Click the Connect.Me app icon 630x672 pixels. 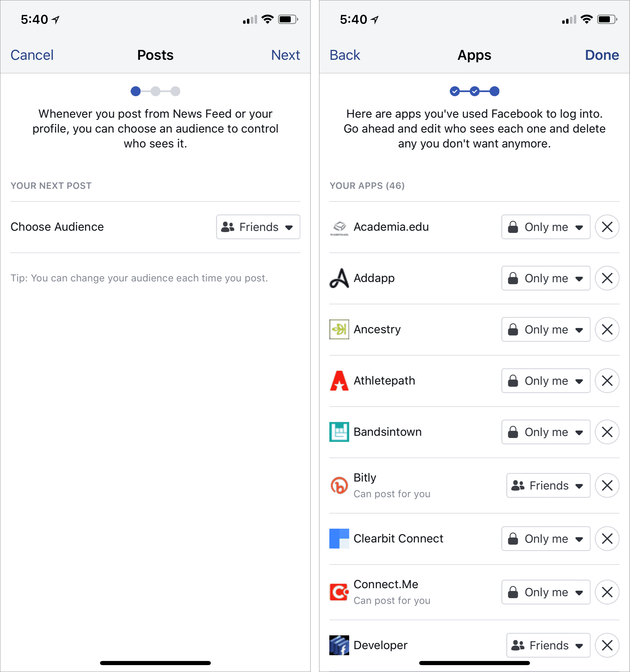339,592
